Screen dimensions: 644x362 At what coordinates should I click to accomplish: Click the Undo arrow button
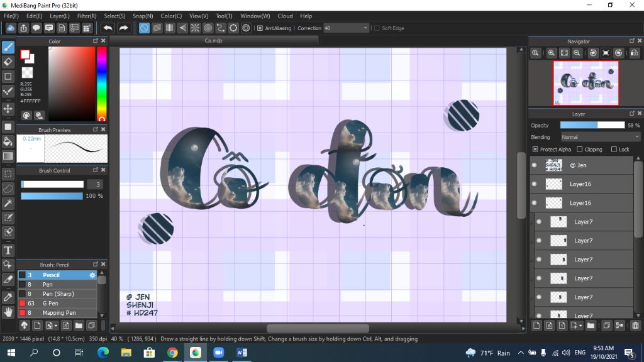[x=108, y=28]
